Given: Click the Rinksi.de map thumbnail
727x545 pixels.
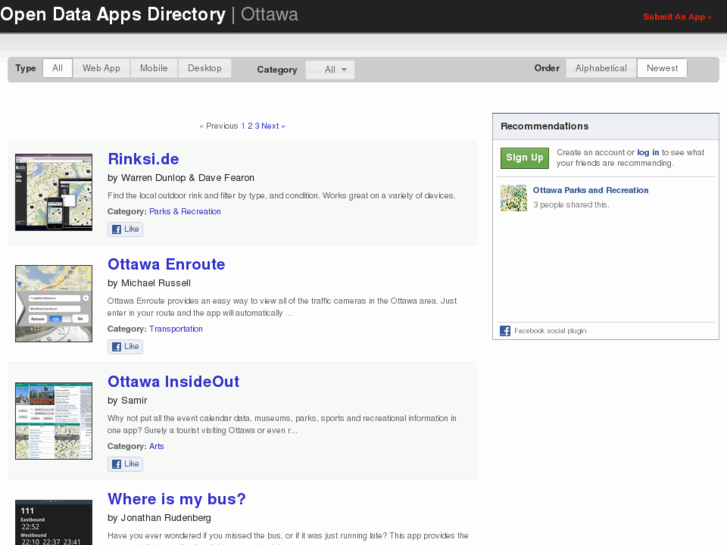Looking at the screenshot, I should pyautogui.click(x=54, y=192).
